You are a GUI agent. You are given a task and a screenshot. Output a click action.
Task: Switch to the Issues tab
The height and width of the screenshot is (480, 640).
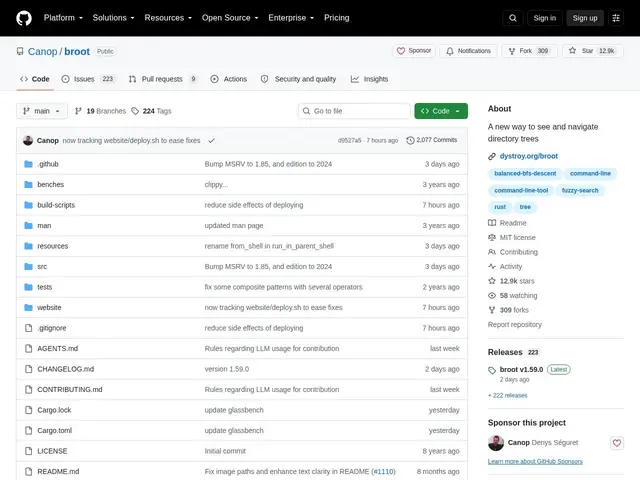point(88,79)
